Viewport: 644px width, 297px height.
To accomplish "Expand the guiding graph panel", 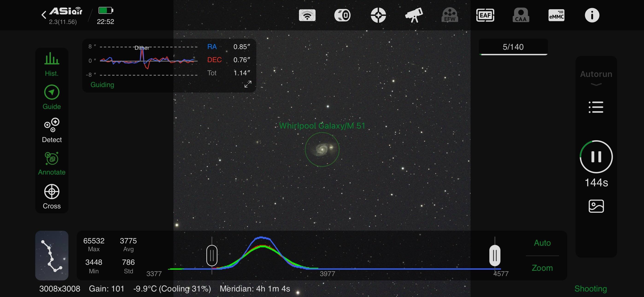I will coord(248,84).
